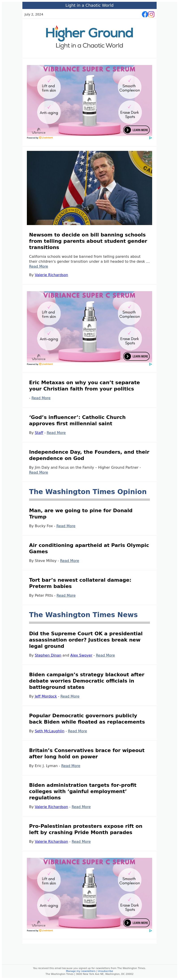The width and height of the screenshot is (179, 980).
Task: Click AdChoices icon under bottom Vibriance ad
Action: (151, 930)
